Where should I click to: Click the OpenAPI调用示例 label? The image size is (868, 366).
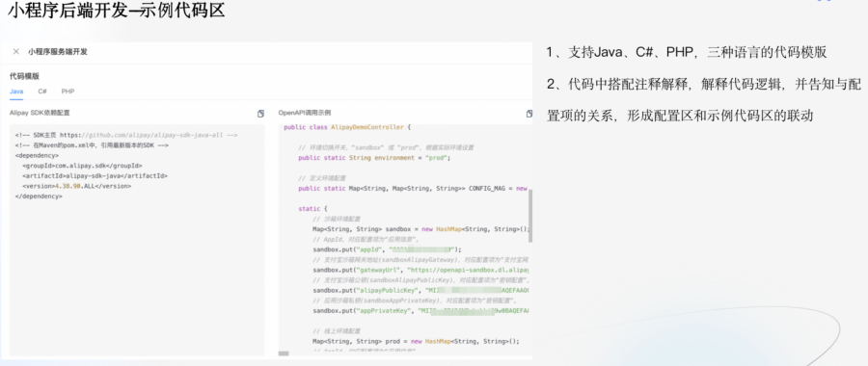tap(305, 113)
